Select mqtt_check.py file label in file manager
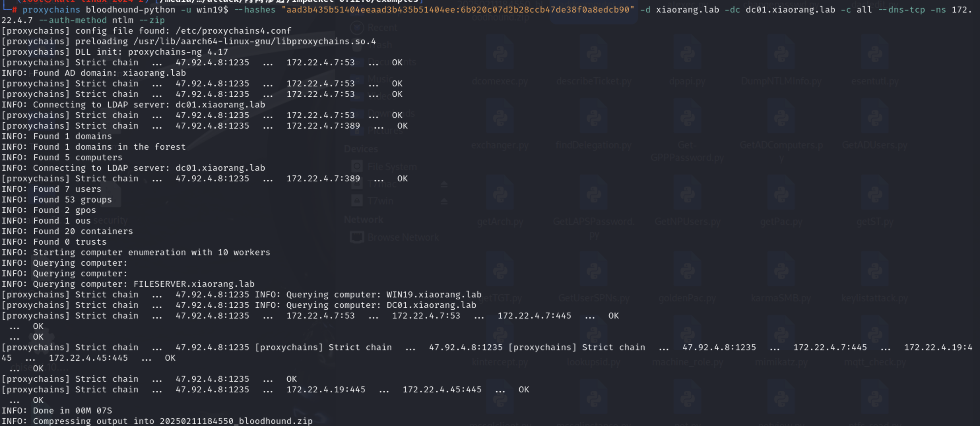This screenshot has height=426, width=980. (875, 362)
